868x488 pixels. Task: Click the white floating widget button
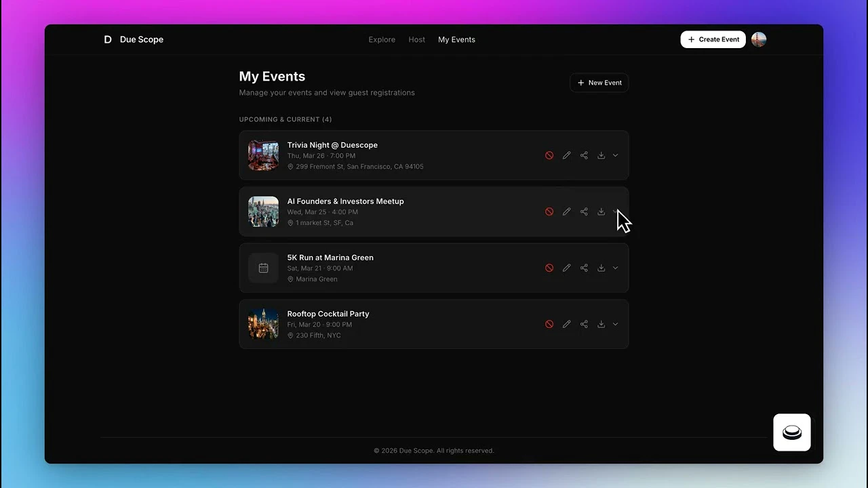pos(792,432)
